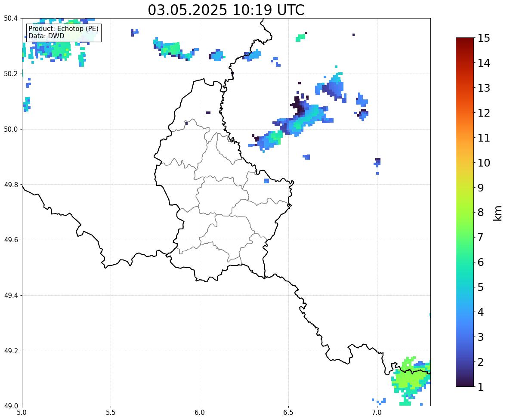Click the "Data: DWD" label
The height and width of the screenshot is (420, 507).
[x=46, y=36]
